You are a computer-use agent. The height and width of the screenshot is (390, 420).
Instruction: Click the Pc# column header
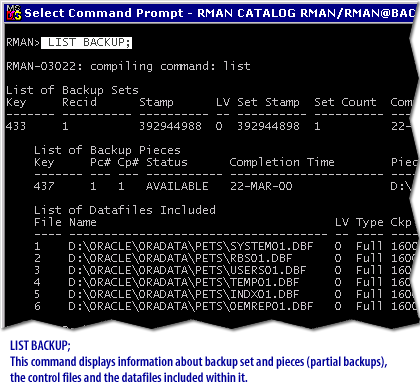(100, 162)
